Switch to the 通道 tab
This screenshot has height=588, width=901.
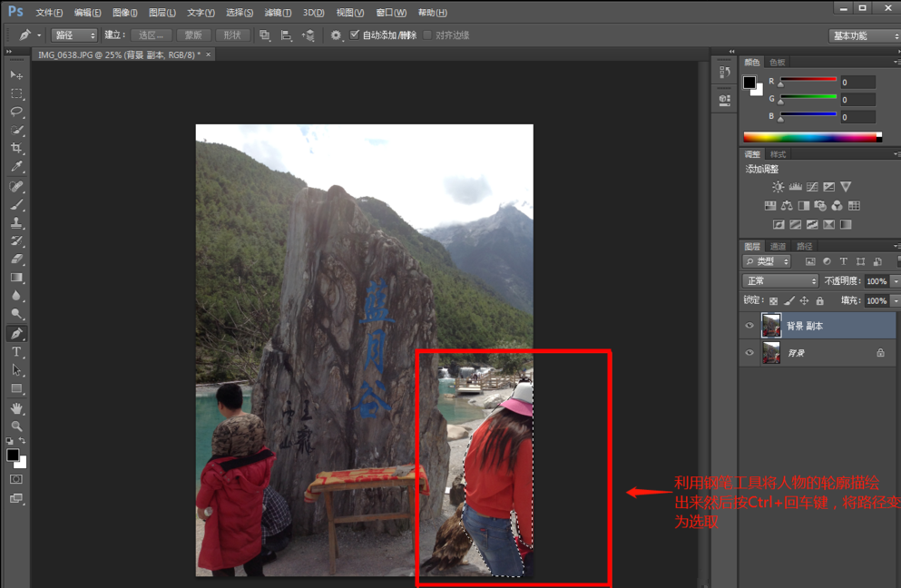(778, 247)
